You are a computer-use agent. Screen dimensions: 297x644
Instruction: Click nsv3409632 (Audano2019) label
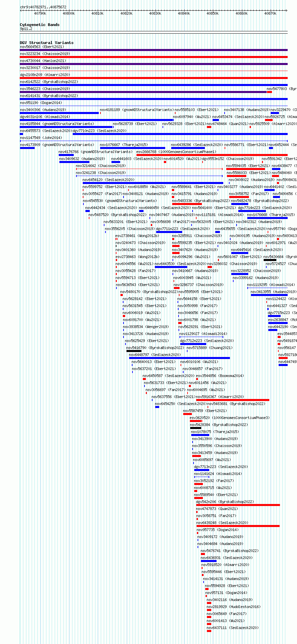coord(82,159)
